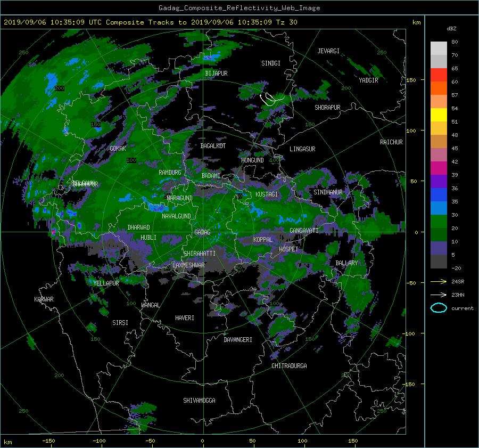Click the HOSPET city label
Image resolution: width=479 pixels, height=448 pixels.
point(288,249)
